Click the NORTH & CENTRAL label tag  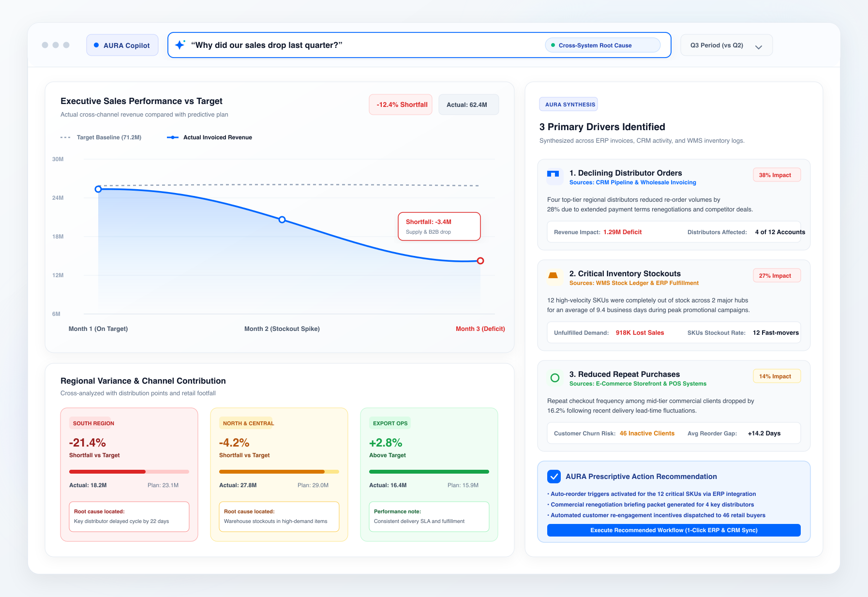(246, 423)
